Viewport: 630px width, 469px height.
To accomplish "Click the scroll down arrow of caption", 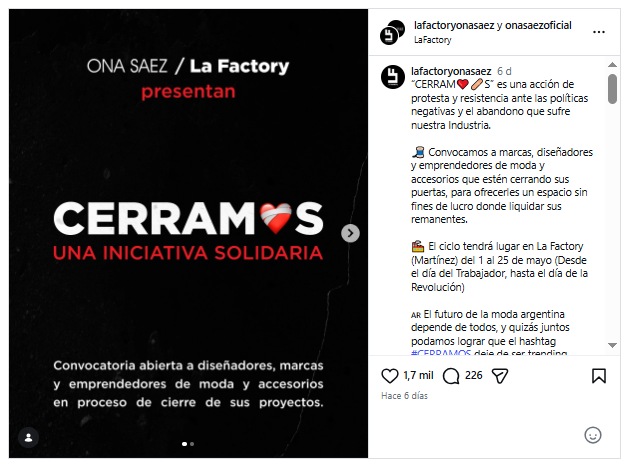I will click(612, 345).
